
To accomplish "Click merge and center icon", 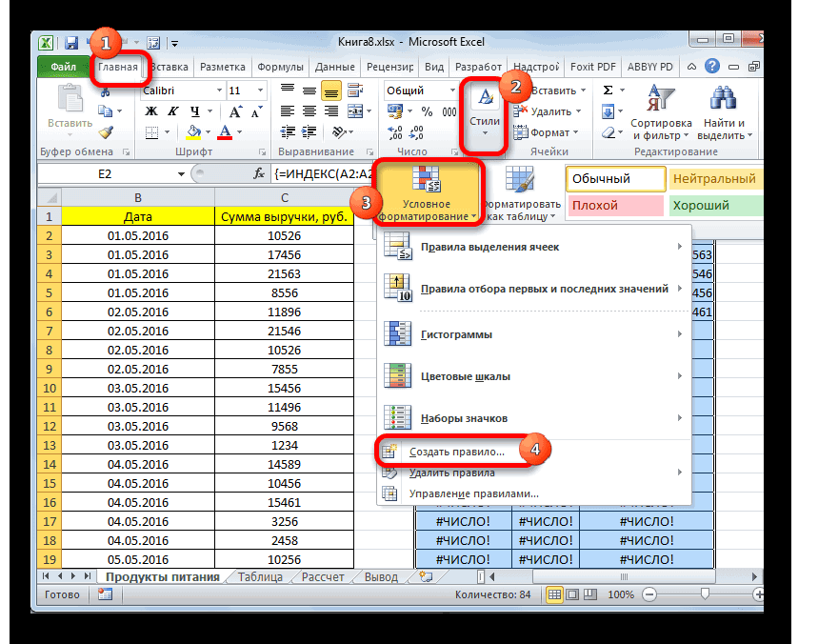I will click(355, 111).
